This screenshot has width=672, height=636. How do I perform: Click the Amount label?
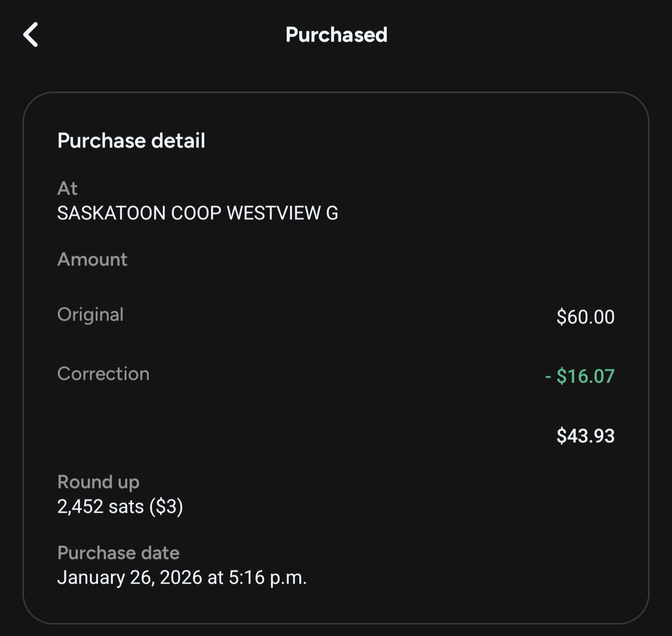[92, 260]
